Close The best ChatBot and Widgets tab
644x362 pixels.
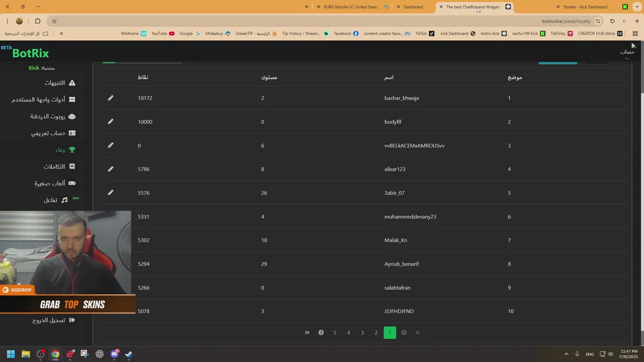coord(441,7)
